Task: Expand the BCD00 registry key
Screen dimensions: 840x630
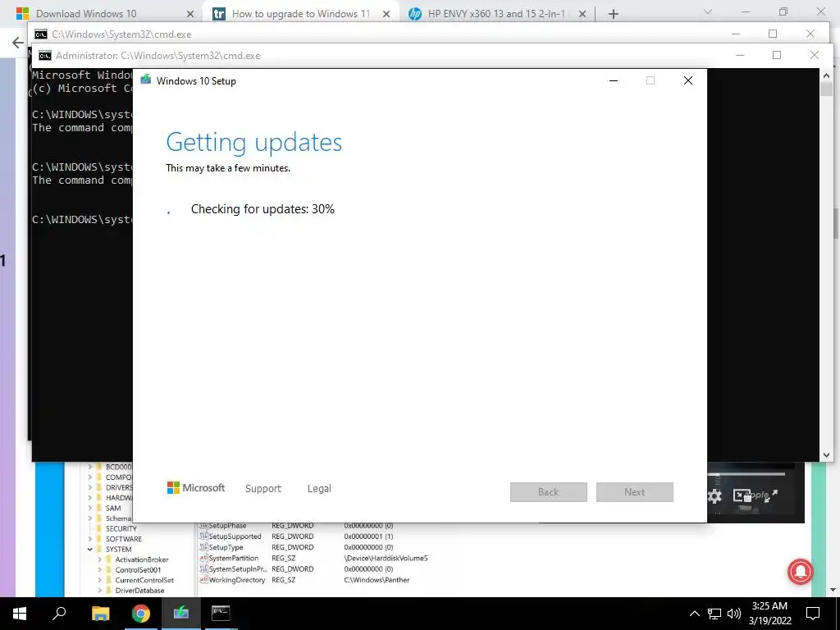Action: click(90, 467)
